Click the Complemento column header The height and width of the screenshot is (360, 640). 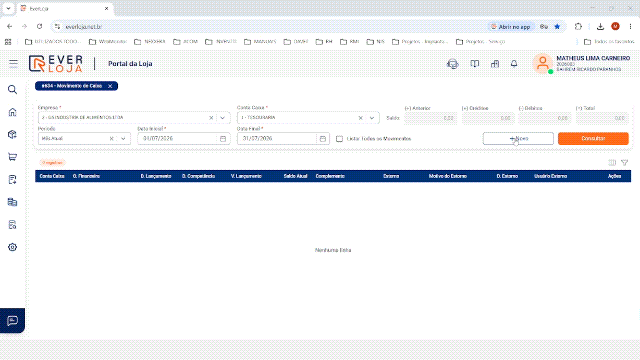(x=330, y=176)
